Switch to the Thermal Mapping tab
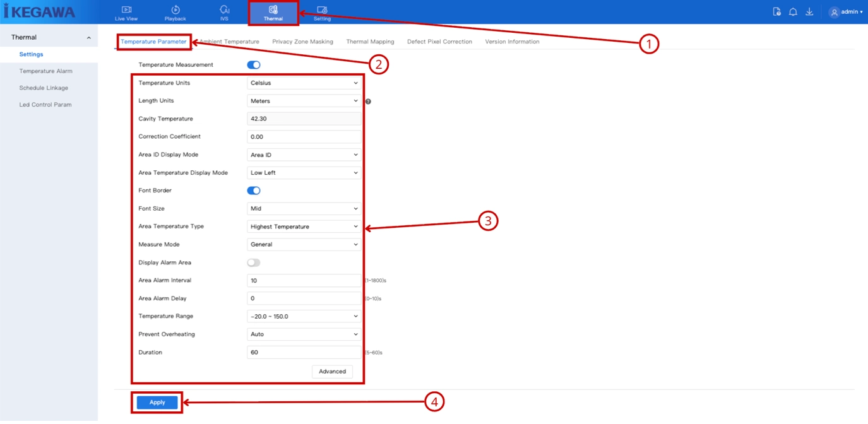The height and width of the screenshot is (424, 868). [370, 42]
